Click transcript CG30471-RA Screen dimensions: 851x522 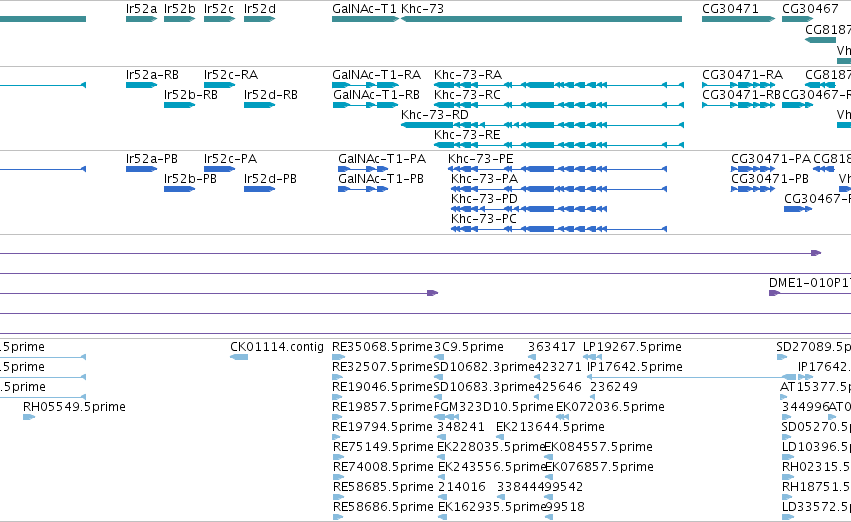(x=738, y=85)
